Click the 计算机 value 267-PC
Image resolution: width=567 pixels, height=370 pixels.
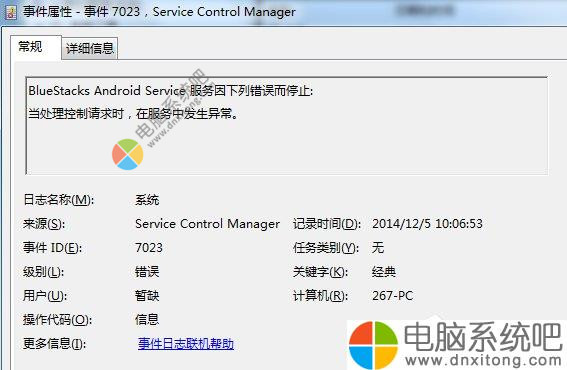[393, 296]
